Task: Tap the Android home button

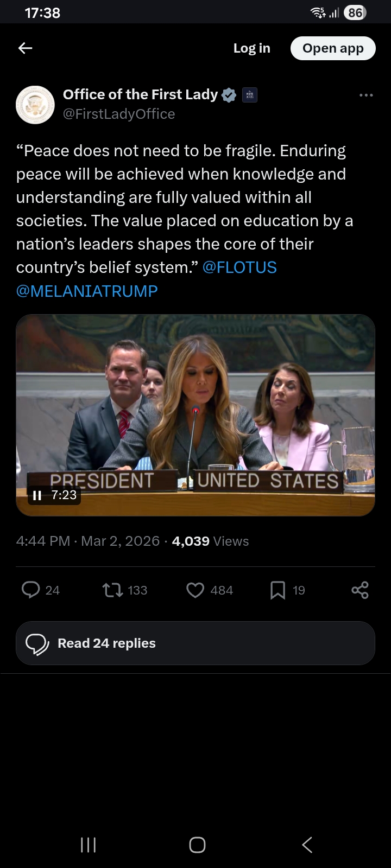Action: click(197, 845)
